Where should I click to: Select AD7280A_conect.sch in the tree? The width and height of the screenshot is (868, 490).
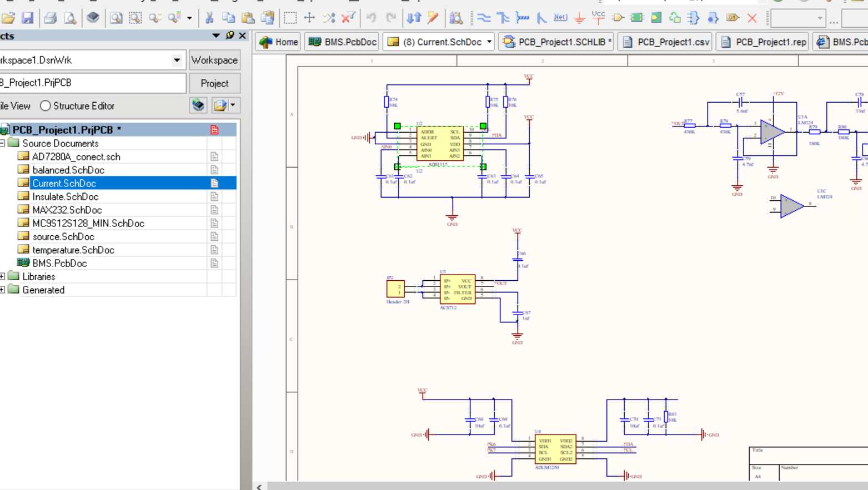click(x=76, y=156)
